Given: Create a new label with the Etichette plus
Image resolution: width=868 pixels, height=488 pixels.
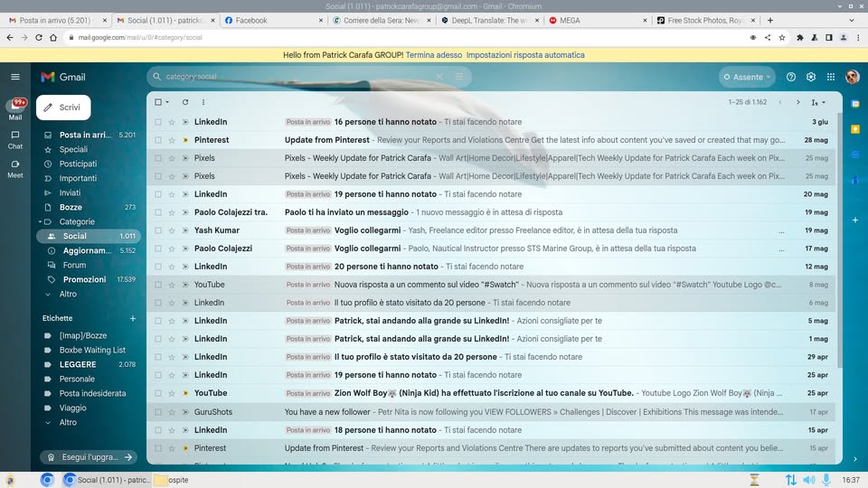Looking at the screenshot, I should [133, 318].
